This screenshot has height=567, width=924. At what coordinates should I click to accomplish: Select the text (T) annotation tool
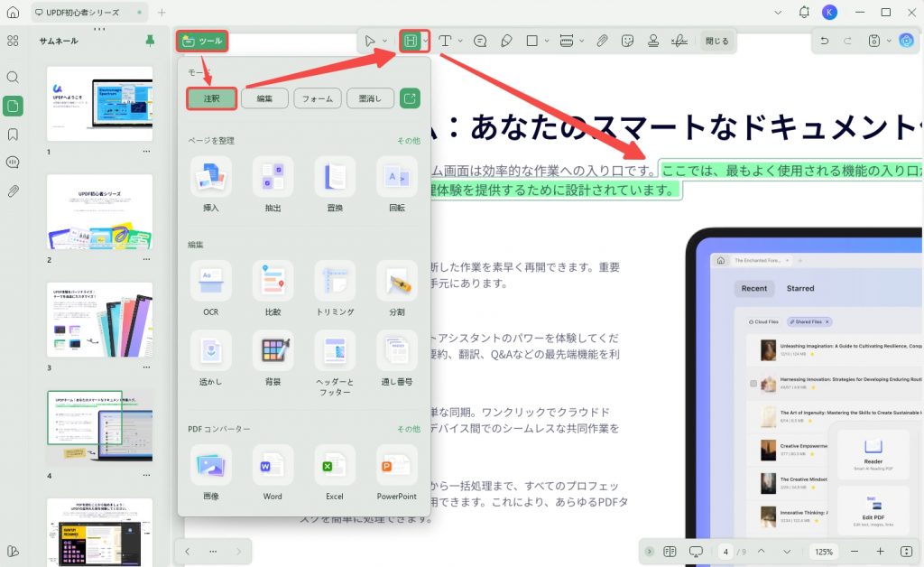pos(445,41)
